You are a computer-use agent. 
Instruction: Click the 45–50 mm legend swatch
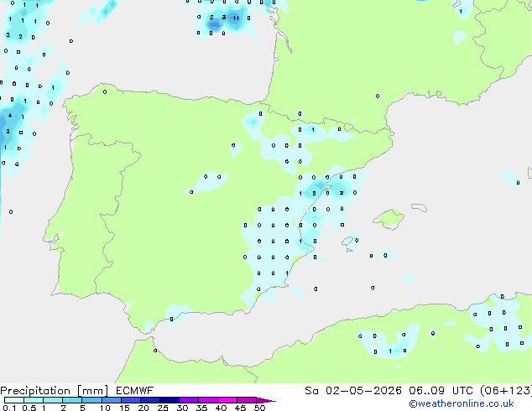(x=246, y=400)
